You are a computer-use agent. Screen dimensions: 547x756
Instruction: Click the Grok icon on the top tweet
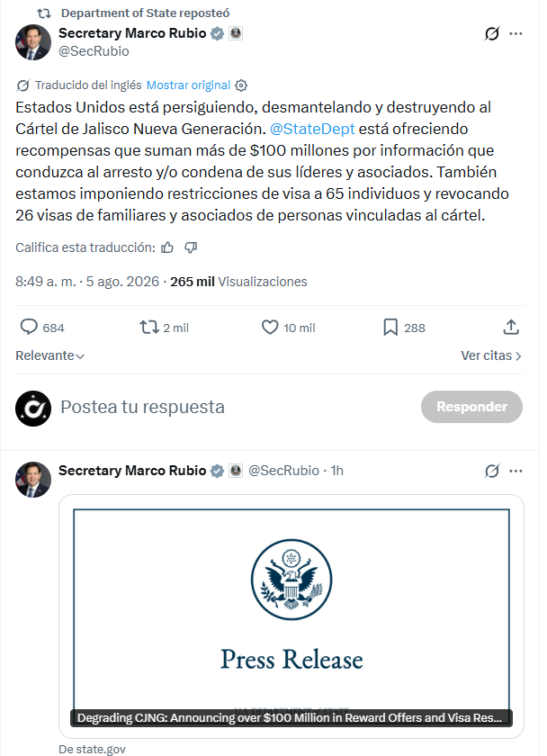491,33
